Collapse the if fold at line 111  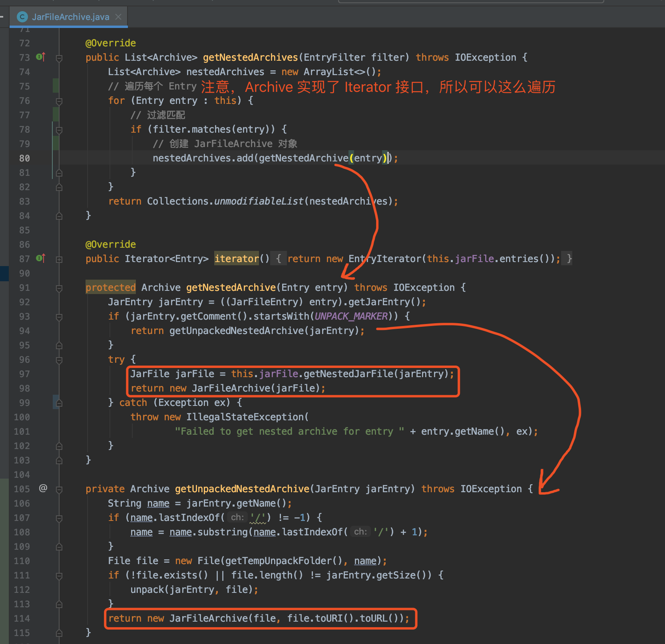point(59,576)
